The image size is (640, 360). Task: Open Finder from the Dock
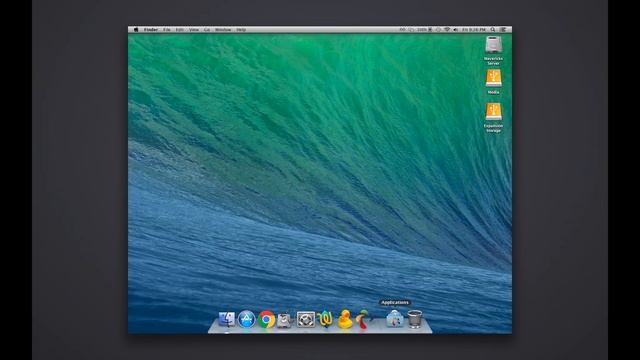[227, 319]
